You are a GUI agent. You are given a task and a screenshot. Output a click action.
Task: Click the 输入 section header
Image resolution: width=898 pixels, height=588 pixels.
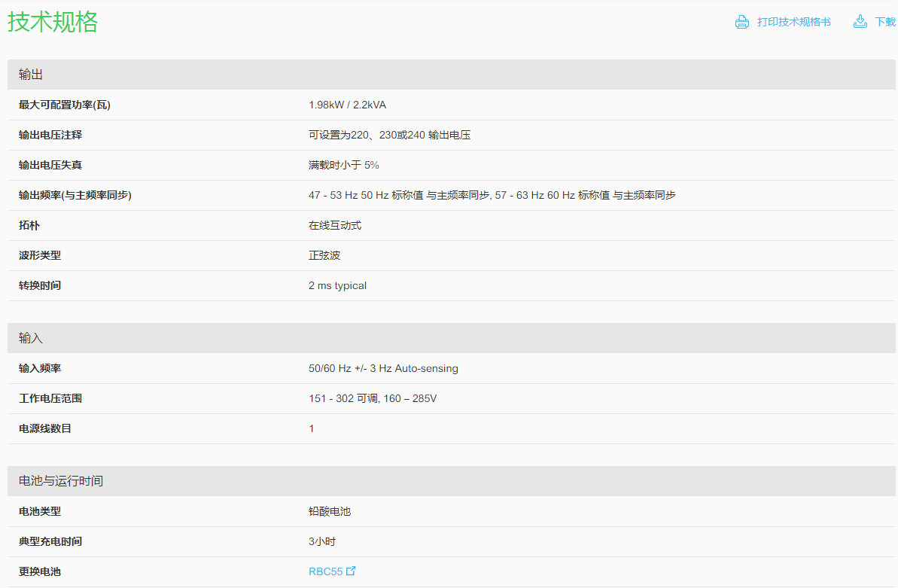(x=31, y=338)
